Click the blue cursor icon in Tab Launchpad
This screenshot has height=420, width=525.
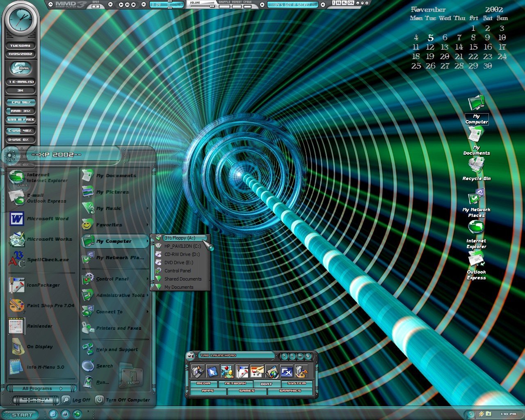(212, 372)
